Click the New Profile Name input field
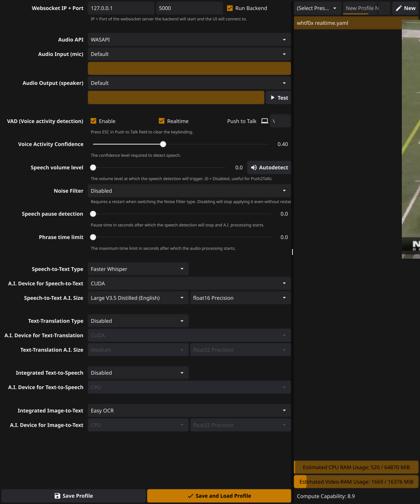This screenshot has height=504, width=420. 366,8
